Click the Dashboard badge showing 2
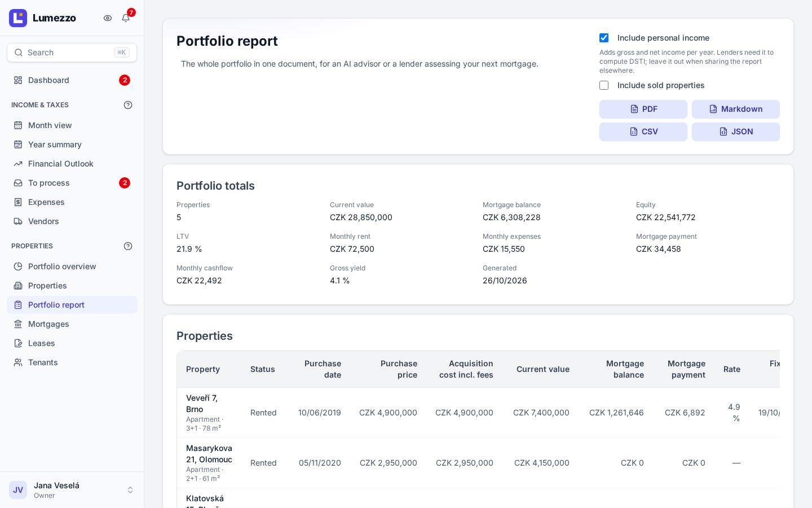The image size is (812, 508). click(125, 80)
